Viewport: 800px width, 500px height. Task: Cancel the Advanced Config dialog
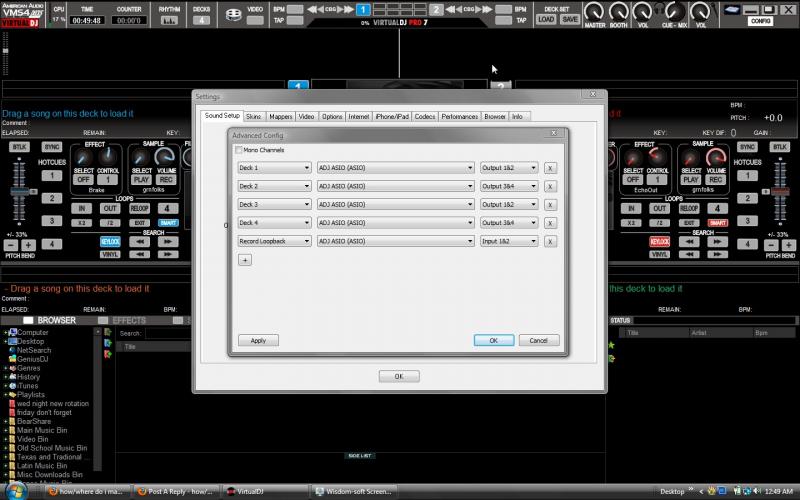point(539,340)
